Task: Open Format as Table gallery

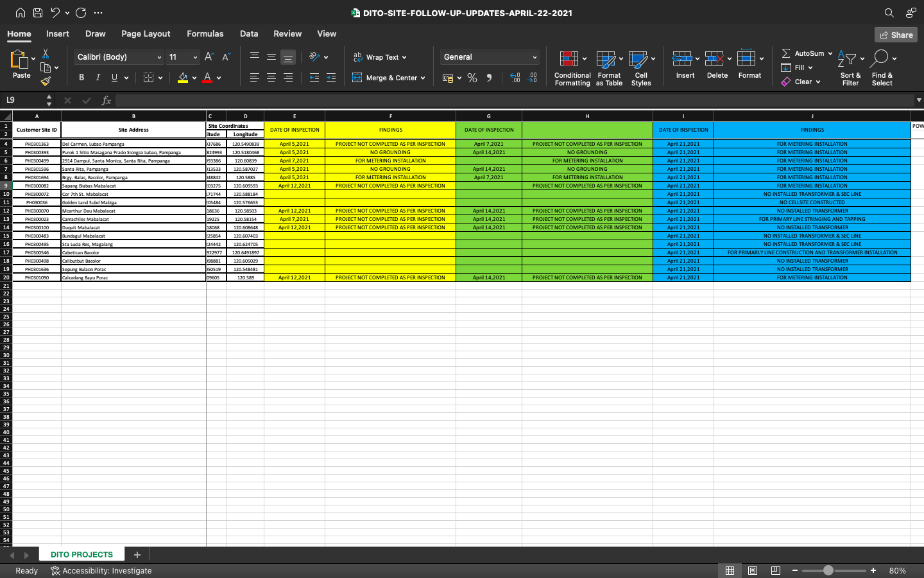Action: coord(609,68)
